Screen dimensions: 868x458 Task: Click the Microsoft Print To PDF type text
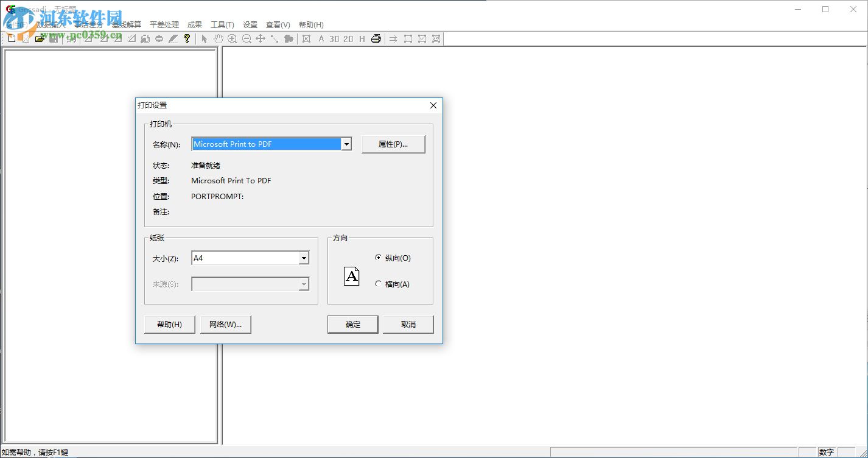(231, 180)
